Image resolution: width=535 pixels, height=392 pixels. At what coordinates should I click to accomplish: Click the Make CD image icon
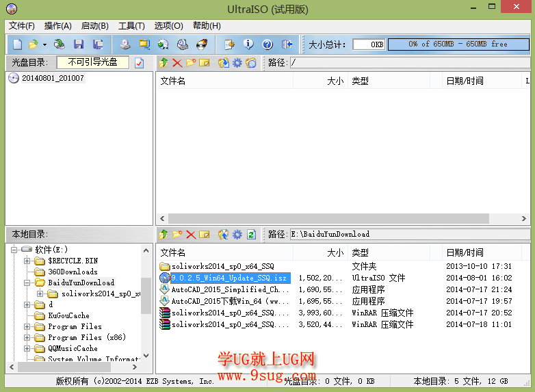coord(125,44)
